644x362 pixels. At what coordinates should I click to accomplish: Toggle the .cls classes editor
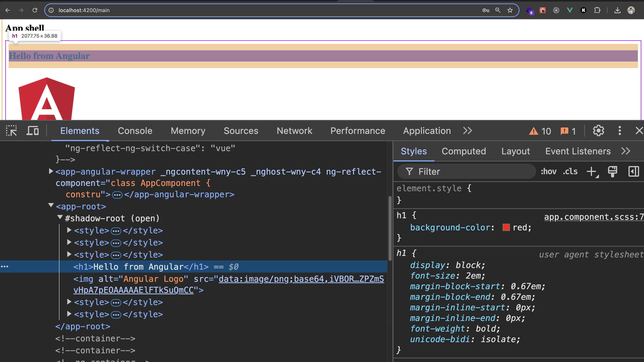point(570,171)
